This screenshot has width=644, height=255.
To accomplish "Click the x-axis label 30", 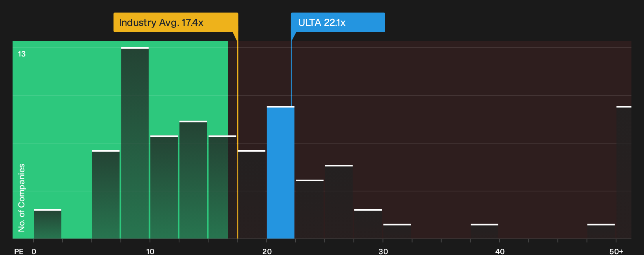I will (x=383, y=251).
